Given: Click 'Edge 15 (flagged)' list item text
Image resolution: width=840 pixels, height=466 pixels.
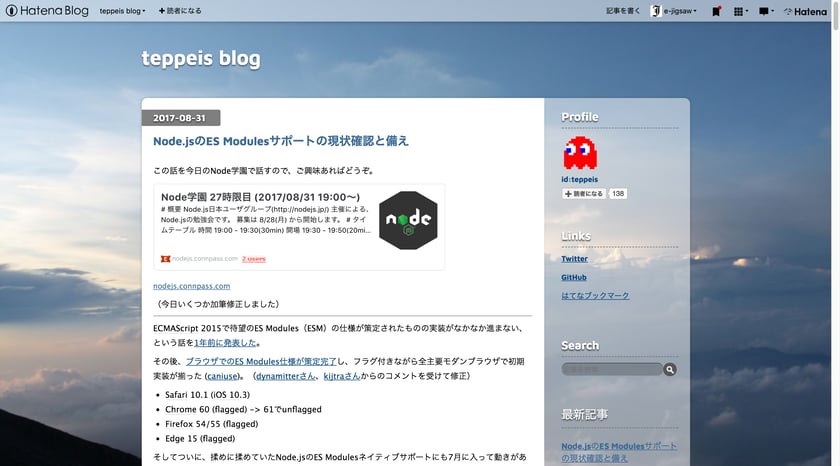Looking at the screenshot, I should coord(200,438).
